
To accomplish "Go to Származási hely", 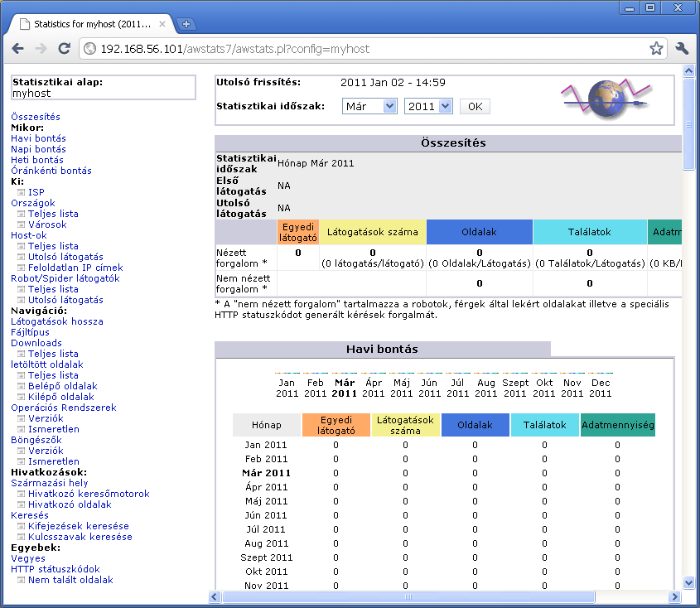I will [x=50, y=483].
